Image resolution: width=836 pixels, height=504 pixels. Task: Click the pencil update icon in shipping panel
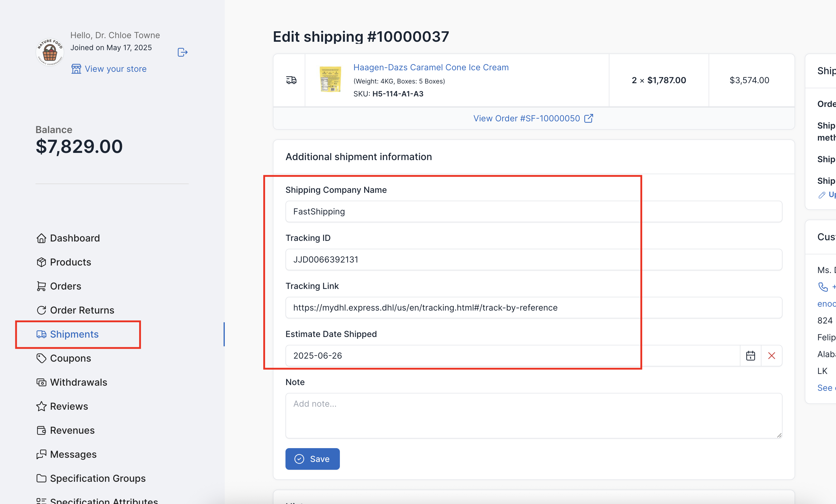click(x=821, y=195)
